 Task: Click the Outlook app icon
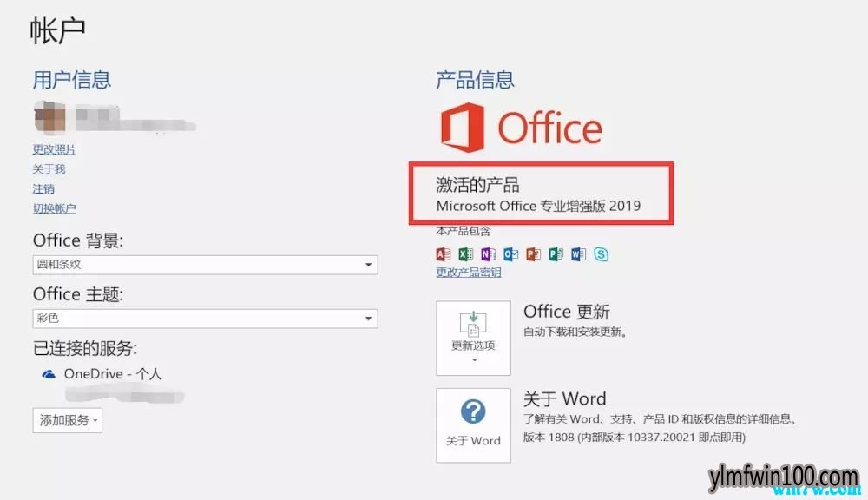click(511, 254)
